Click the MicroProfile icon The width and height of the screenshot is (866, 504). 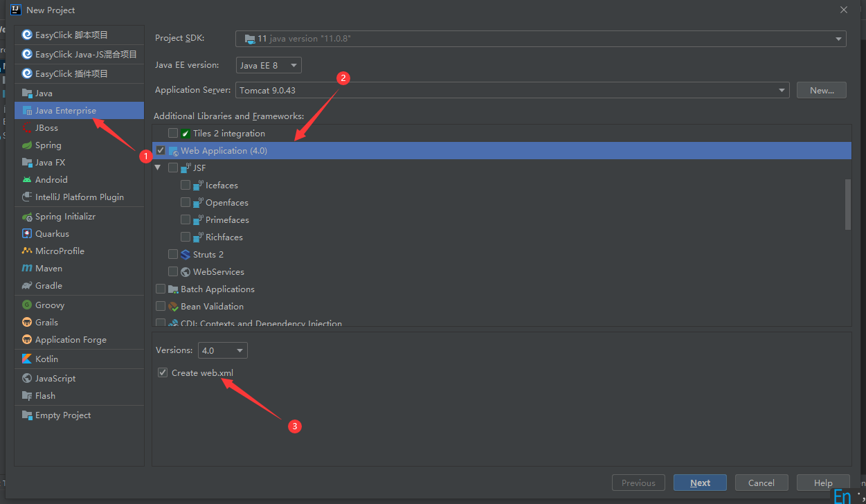click(x=27, y=251)
